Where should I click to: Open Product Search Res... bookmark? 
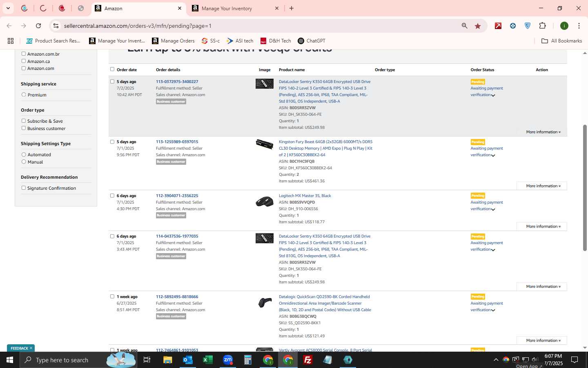point(53,41)
